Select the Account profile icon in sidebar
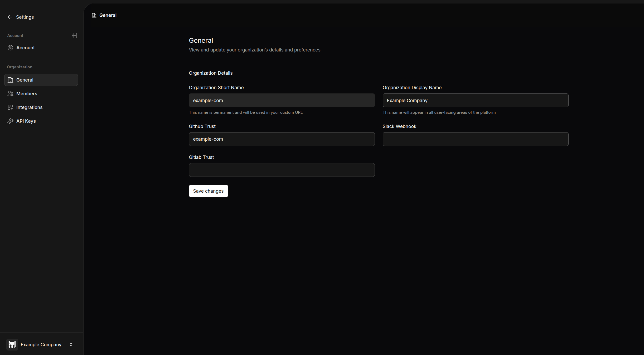 [x=10, y=48]
